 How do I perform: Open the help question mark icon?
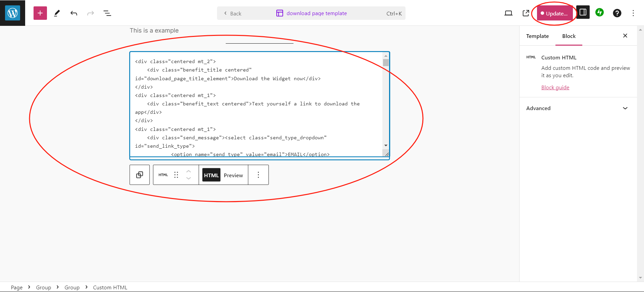pos(617,13)
